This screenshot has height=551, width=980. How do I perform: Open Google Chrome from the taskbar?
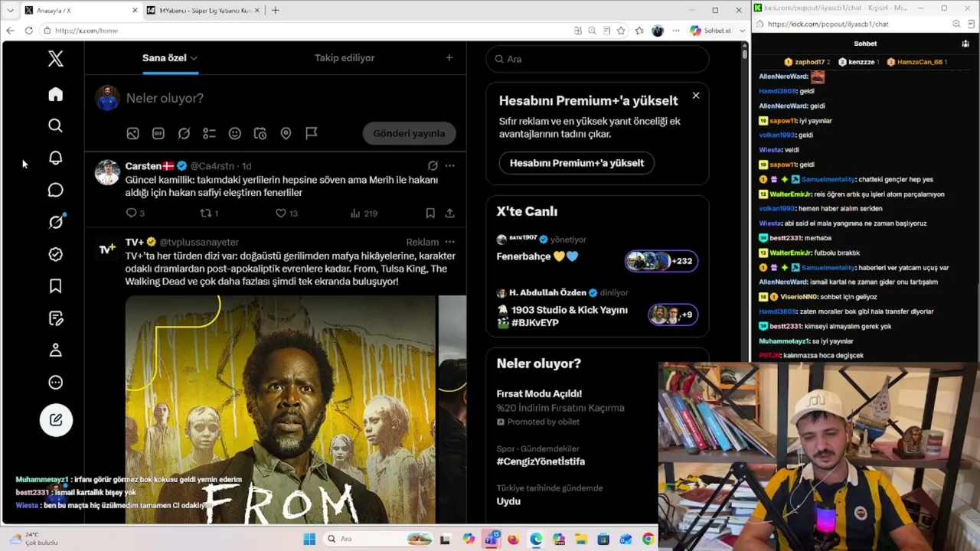point(648,539)
